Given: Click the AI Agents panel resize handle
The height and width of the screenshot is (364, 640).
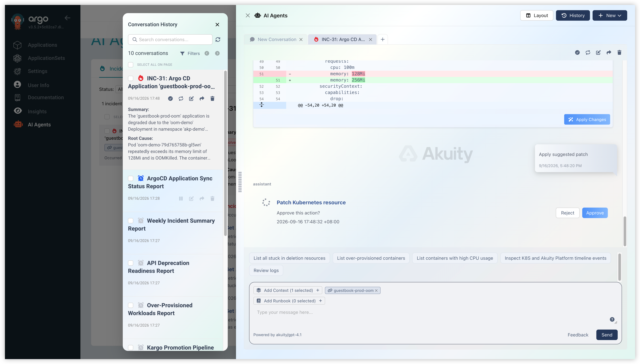Looking at the screenshot, I should coord(240,182).
